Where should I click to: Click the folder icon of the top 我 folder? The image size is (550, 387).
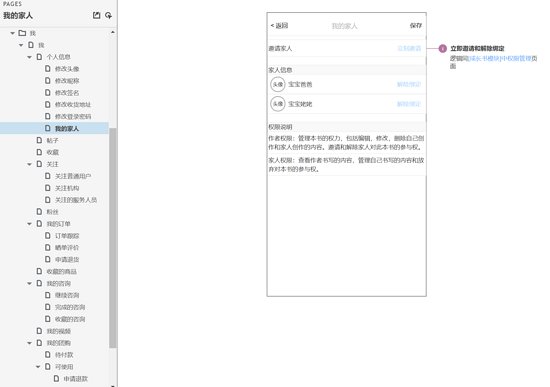click(22, 33)
